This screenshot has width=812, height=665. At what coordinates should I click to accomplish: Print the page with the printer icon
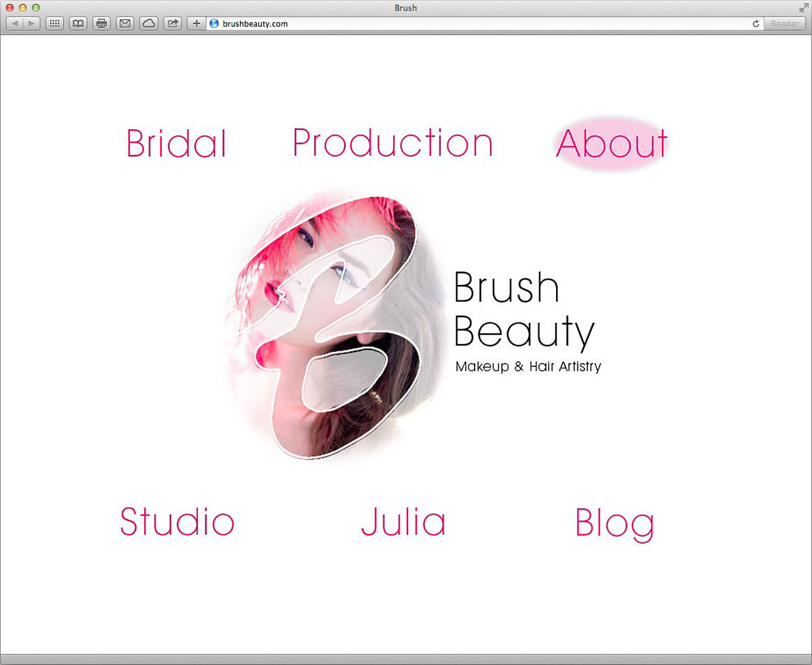[x=102, y=23]
